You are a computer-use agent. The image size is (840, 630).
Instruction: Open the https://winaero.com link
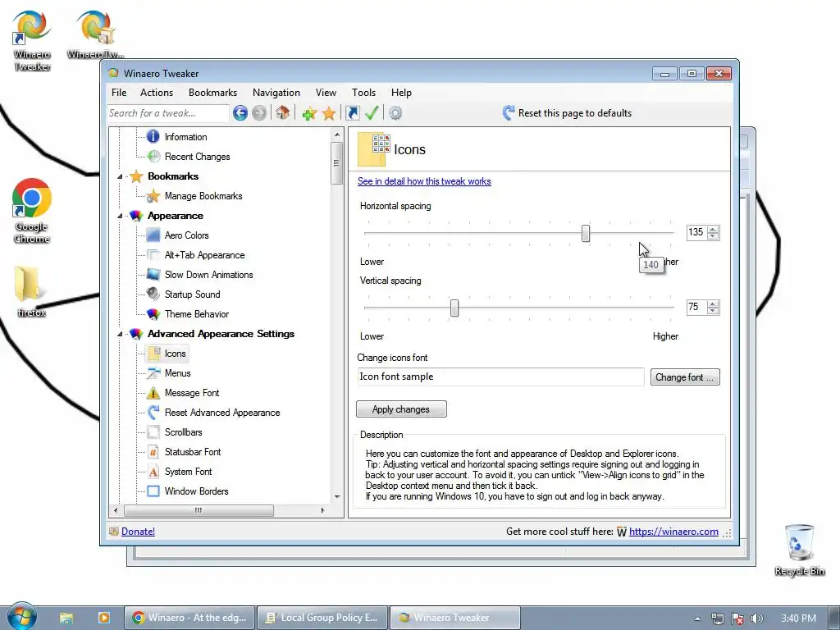(673, 532)
